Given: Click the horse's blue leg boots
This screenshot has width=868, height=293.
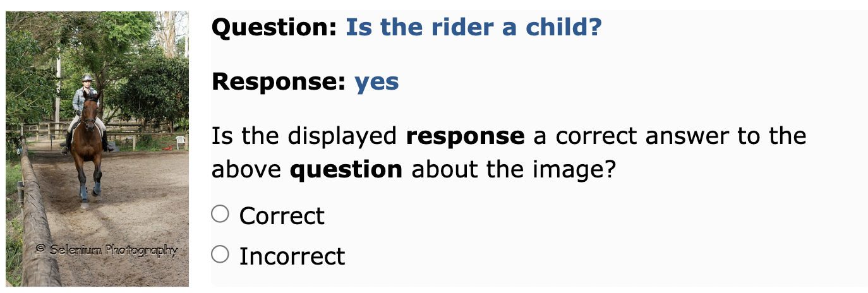Looking at the screenshot, I should 88,190.
